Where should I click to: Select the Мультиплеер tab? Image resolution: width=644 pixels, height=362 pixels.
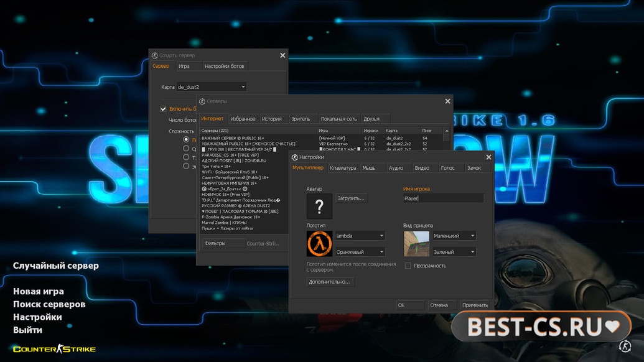[307, 168]
